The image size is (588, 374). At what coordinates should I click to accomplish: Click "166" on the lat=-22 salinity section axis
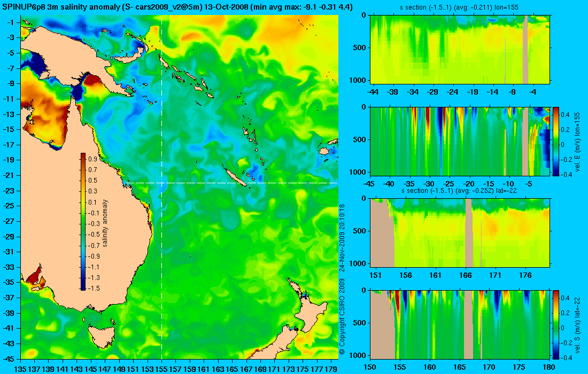click(x=466, y=276)
